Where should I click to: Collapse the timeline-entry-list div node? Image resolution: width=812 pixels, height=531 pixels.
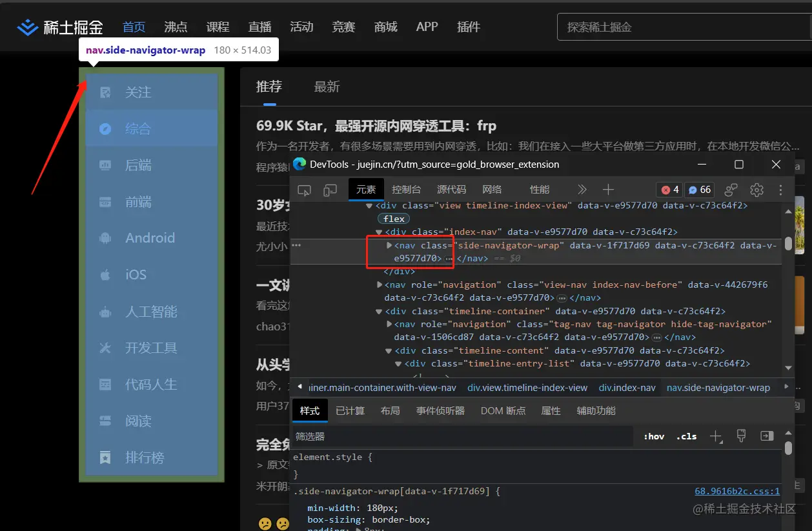(x=399, y=364)
